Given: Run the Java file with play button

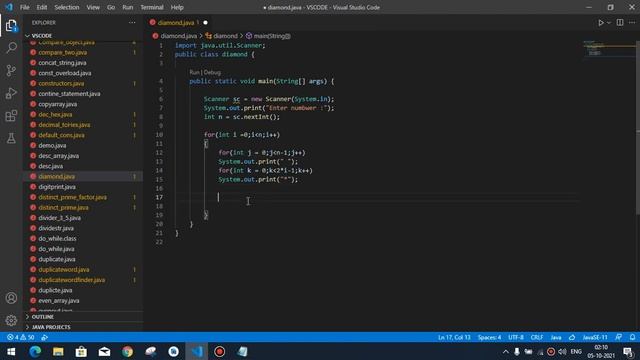Looking at the screenshot, I should [x=601, y=23].
